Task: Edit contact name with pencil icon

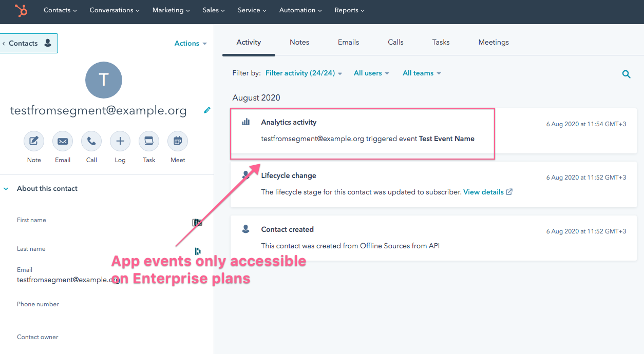Action: pyautogui.click(x=207, y=110)
